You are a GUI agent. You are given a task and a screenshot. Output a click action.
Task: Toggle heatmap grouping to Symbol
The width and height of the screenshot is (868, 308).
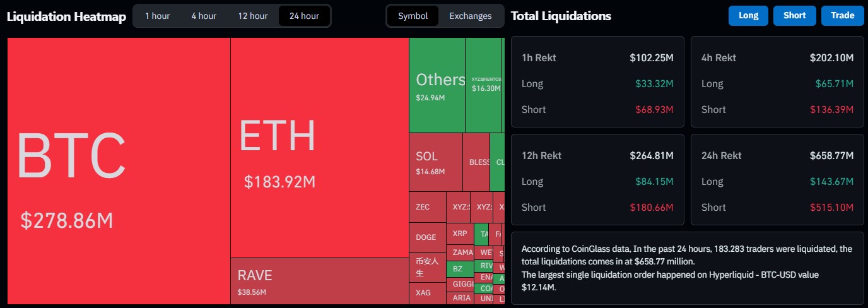pos(413,16)
